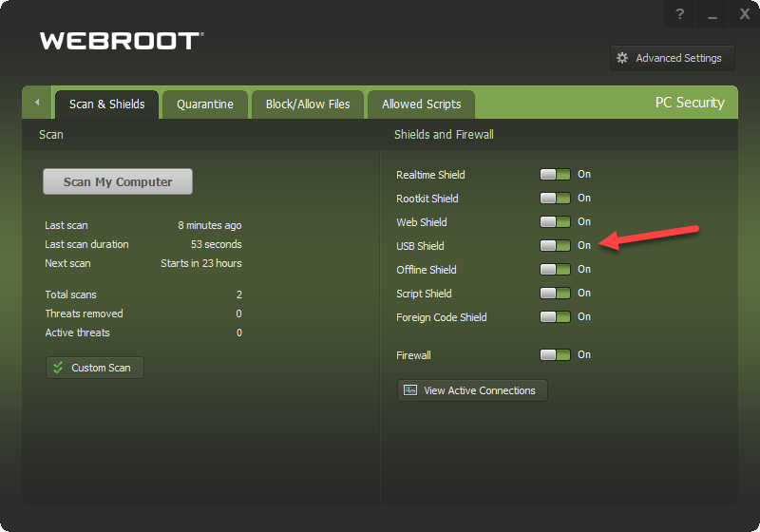This screenshot has width=760, height=532.
Task: Click the '53 seconds' value
Action: (217, 244)
